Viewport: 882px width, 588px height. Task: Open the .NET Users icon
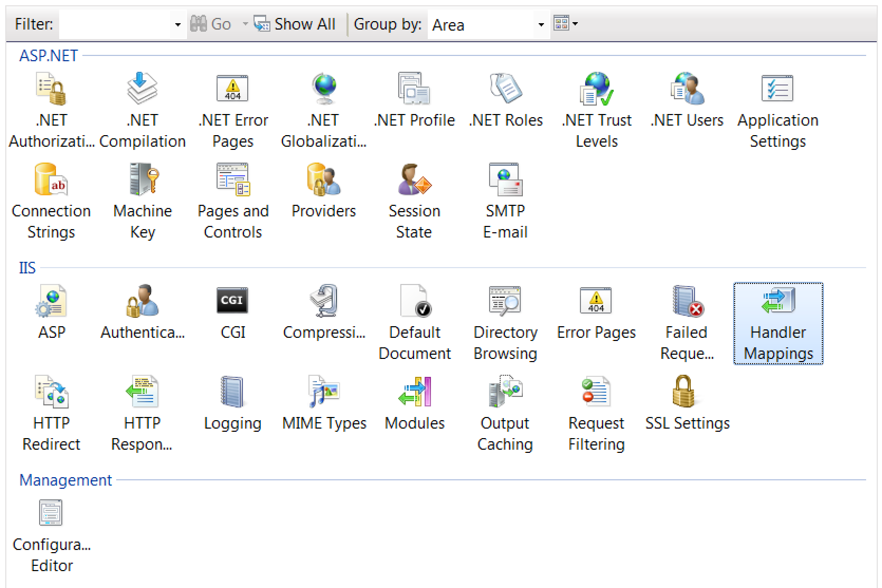[687, 89]
